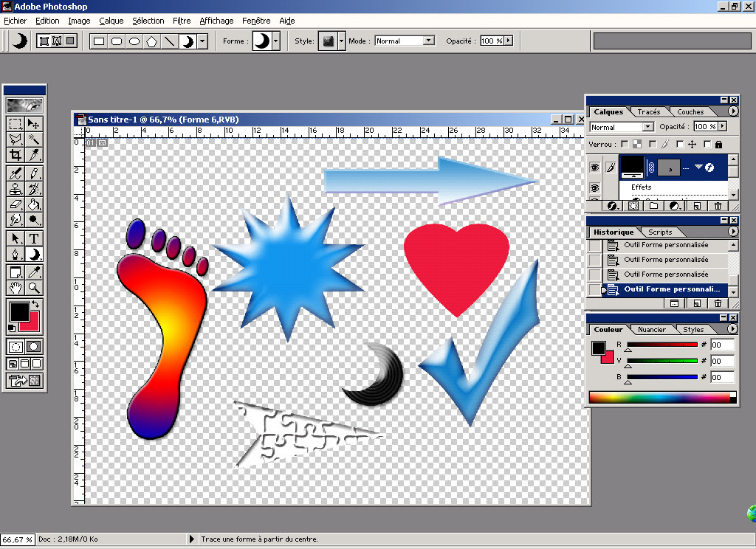Open Calques Opacité slider arrow
This screenshot has height=549, width=756.
click(x=722, y=126)
